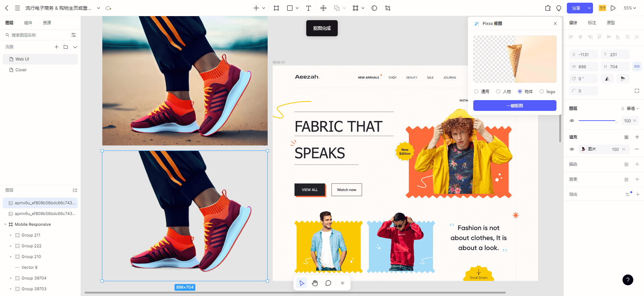This screenshot has width=644, height=296.
Task: Select the 人物 radio option
Action: 498,91
